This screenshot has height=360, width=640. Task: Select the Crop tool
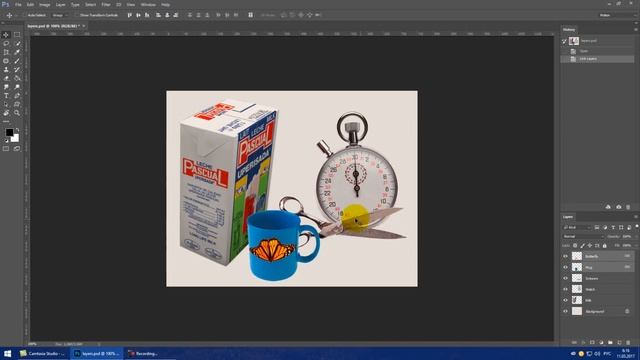(6, 52)
